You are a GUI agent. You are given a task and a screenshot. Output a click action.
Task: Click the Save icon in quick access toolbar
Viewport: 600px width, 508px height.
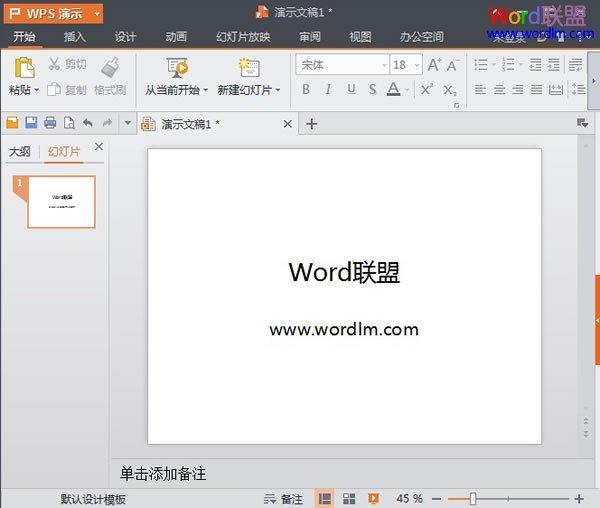click(x=31, y=123)
